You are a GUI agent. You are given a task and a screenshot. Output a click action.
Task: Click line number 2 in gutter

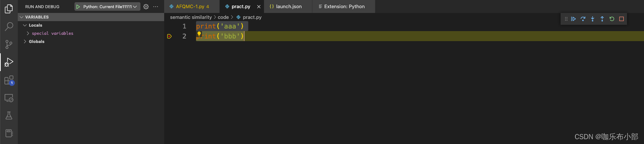point(184,36)
